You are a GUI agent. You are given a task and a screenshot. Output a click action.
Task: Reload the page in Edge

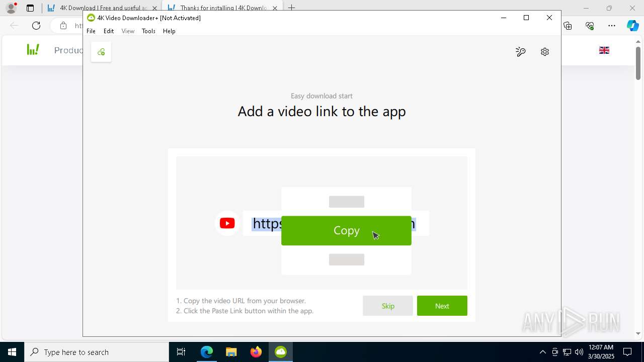click(x=36, y=26)
